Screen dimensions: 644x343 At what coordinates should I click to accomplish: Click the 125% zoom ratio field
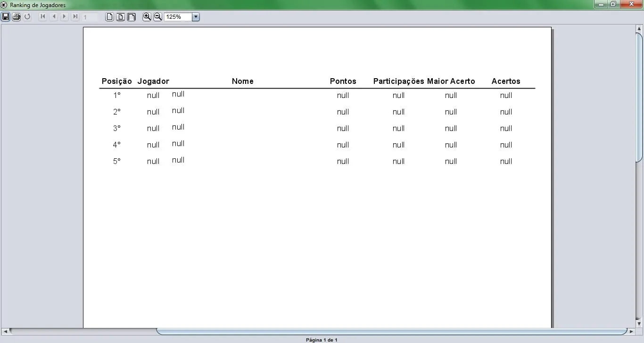pyautogui.click(x=178, y=17)
